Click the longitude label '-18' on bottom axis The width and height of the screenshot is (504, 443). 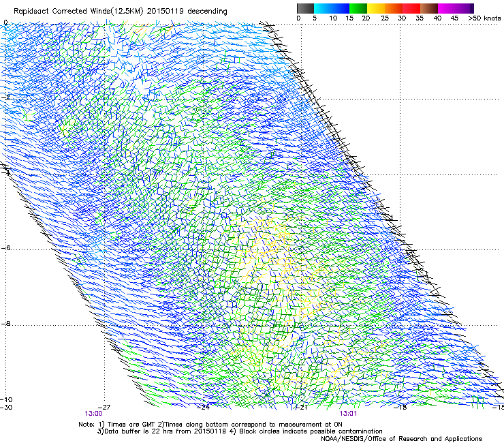pyautogui.click(x=400, y=408)
